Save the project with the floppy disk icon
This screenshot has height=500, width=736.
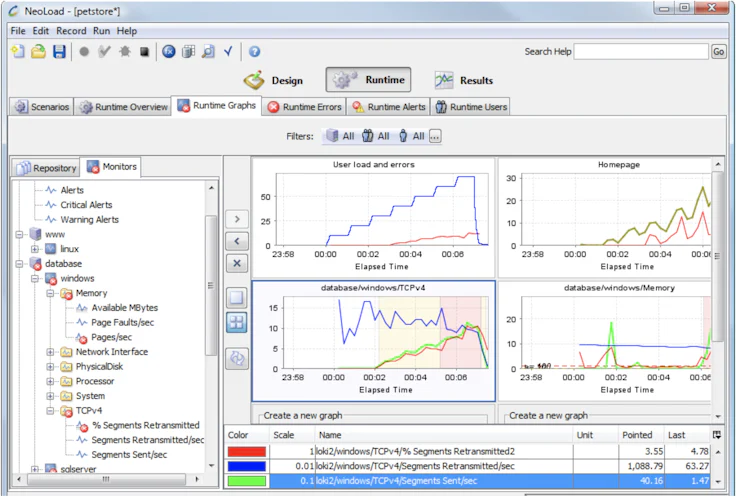tap(59, 52)
